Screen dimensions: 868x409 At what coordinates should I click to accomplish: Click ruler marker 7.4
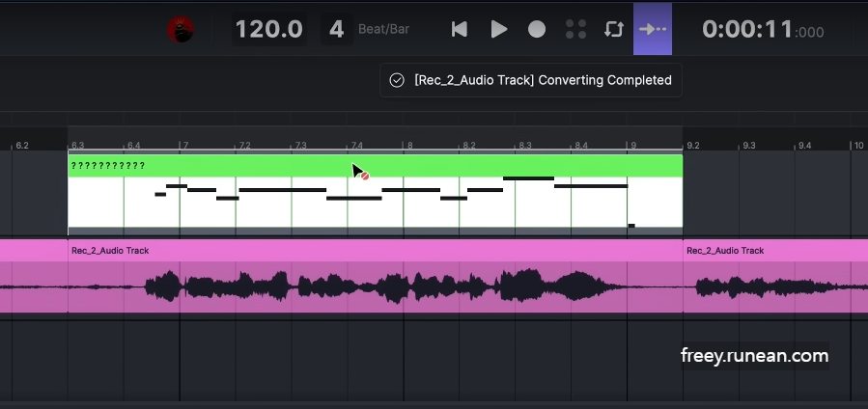point(356,146)
